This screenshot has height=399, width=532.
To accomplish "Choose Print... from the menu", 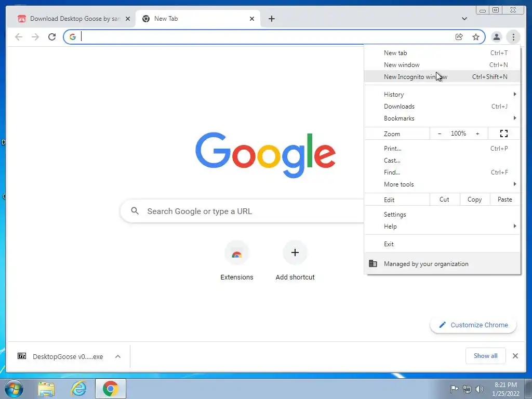I will (442, 149).
